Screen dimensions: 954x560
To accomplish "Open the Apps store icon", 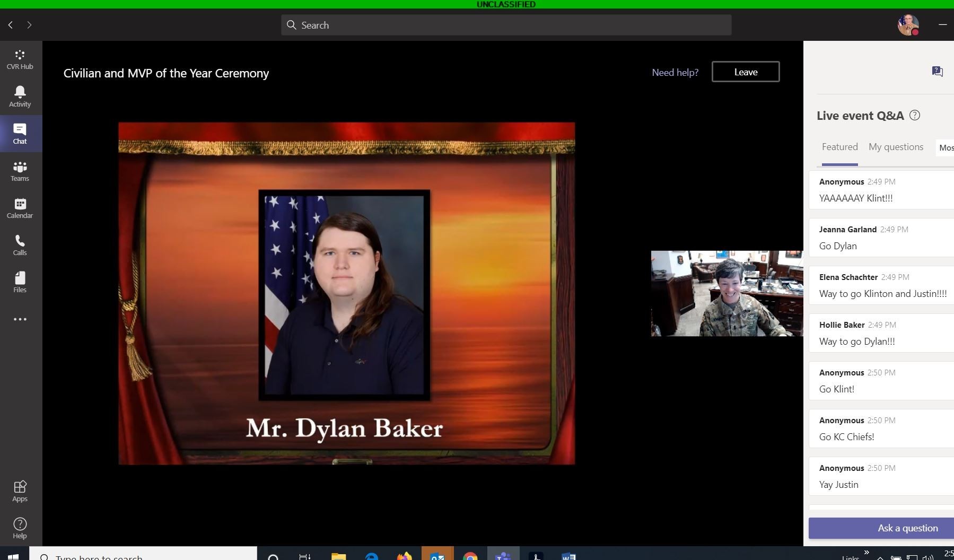I will point(20,491).
